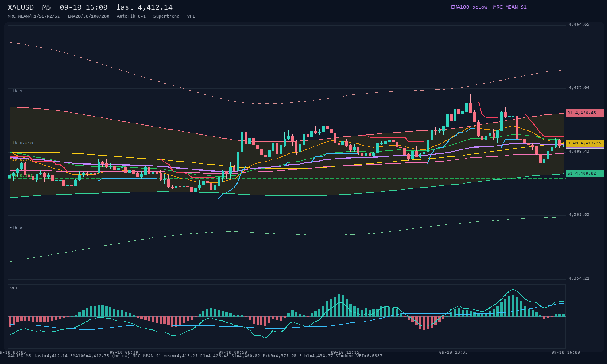Screen dimensions: 607x364
Task: Click the 09-10 13:35 time axis label
Action: (454, 352)
